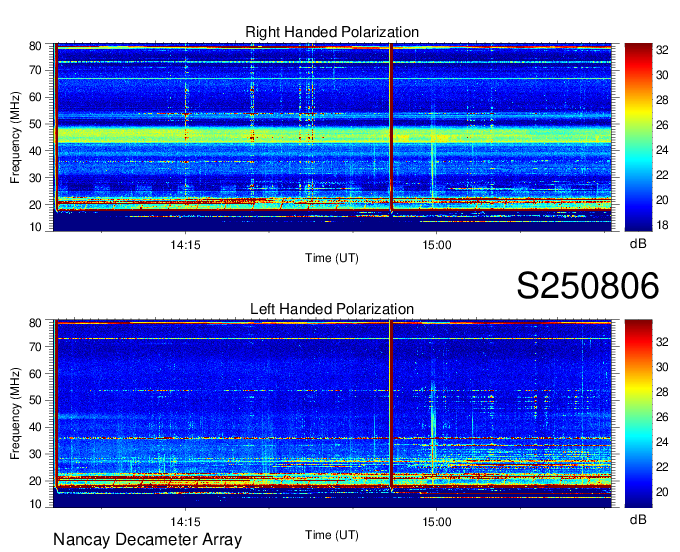Click the 10 MHz tick of Right Handed plot

click(35, 227)
